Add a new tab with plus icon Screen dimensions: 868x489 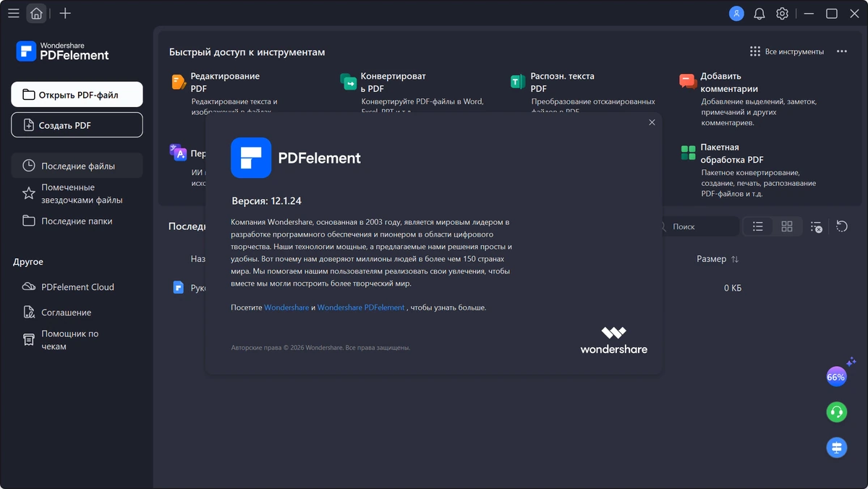tap(65, 13)
